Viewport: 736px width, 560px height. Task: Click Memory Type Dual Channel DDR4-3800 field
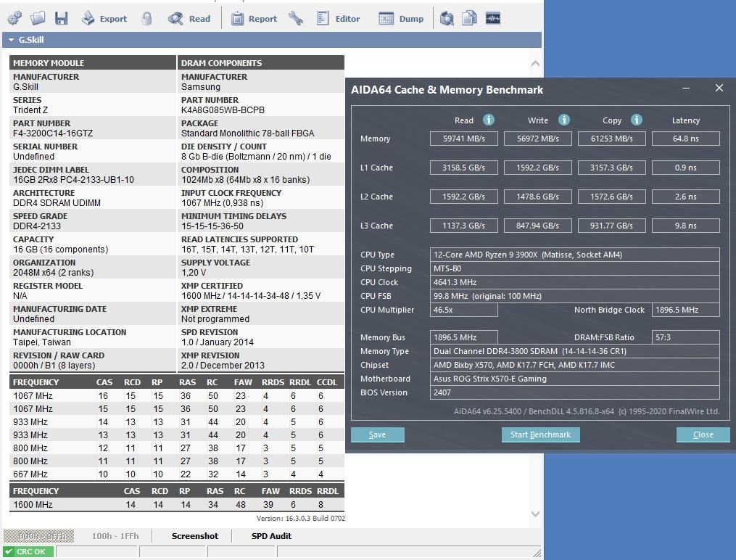tap(574, 351)
